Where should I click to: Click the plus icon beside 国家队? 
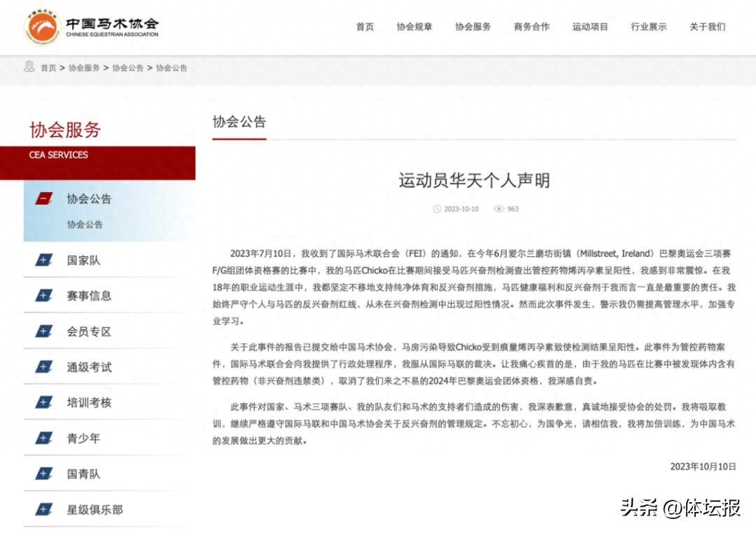44,261
